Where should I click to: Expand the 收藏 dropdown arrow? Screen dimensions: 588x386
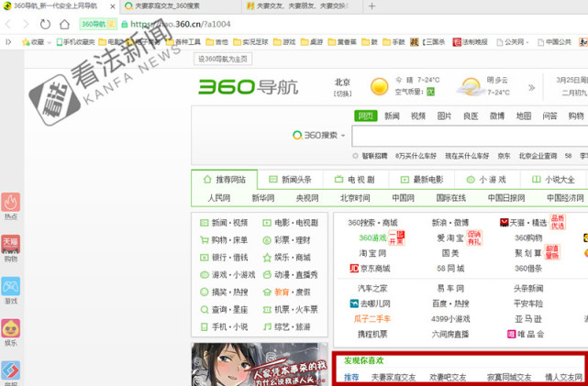coord(49,43)
